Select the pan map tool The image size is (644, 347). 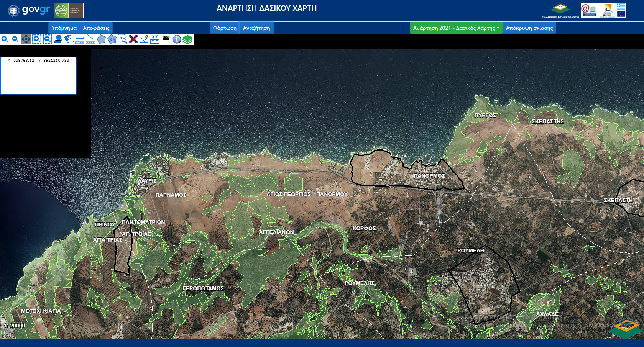(x=26, y=39)
